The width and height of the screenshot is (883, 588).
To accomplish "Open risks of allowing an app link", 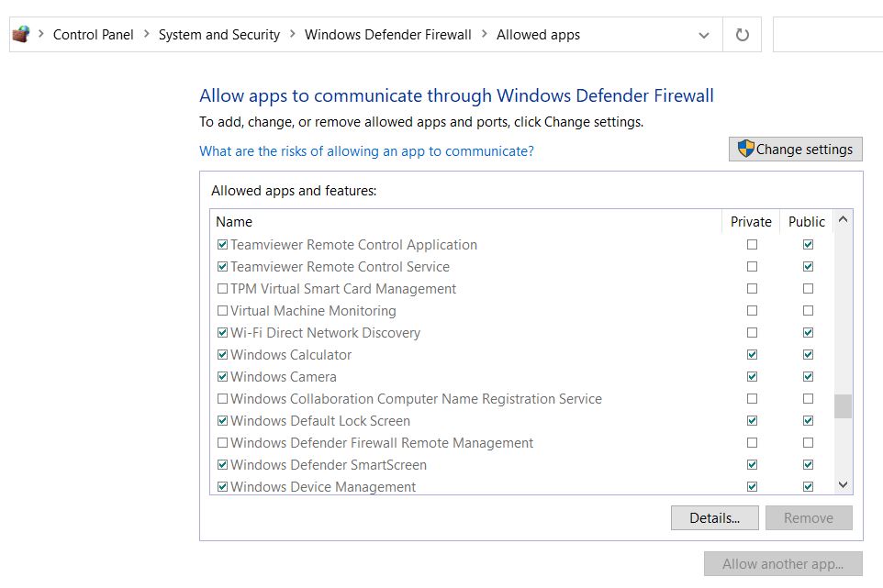I will [x=366, y=151].
